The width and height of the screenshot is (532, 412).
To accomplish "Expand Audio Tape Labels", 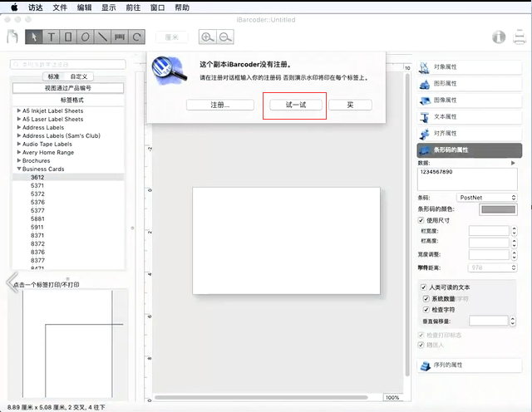I will tap(19, 144).
